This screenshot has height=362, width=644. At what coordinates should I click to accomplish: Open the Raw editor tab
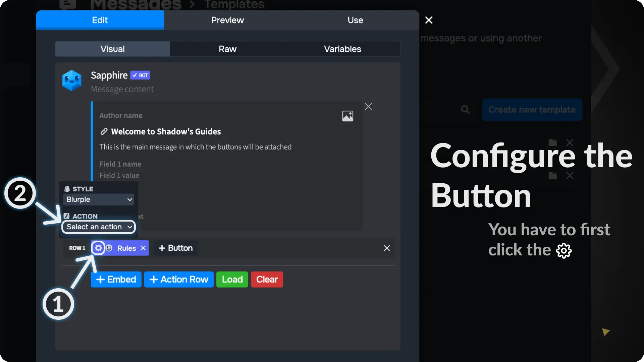point(227,49)
